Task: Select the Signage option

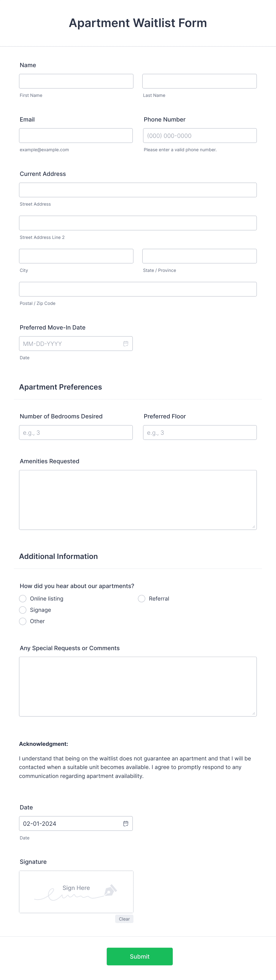Action: 23,610
